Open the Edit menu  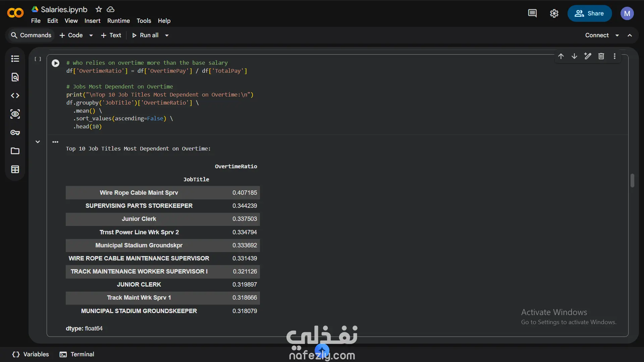[52, 21]
